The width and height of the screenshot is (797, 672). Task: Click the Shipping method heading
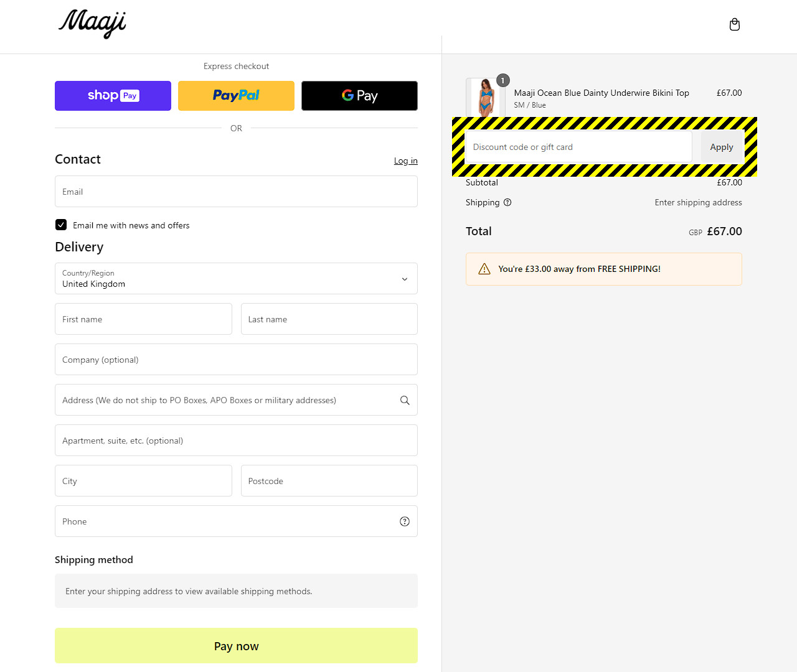(94, 559)
